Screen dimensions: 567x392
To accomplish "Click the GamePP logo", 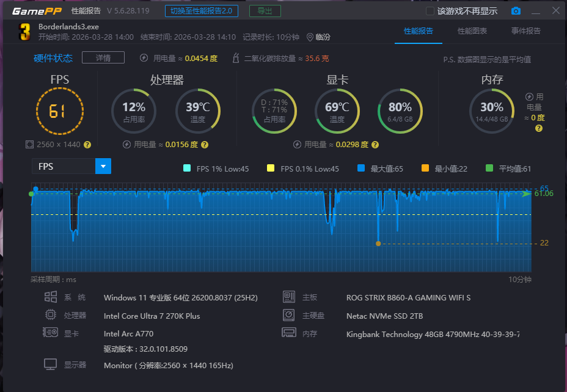I will click(x=37, y=11).
